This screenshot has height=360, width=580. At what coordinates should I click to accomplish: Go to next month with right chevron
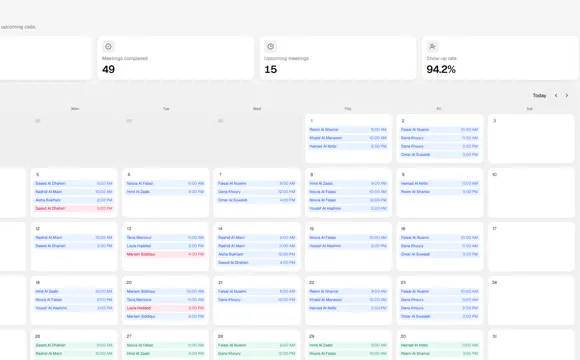coord(567,95)
